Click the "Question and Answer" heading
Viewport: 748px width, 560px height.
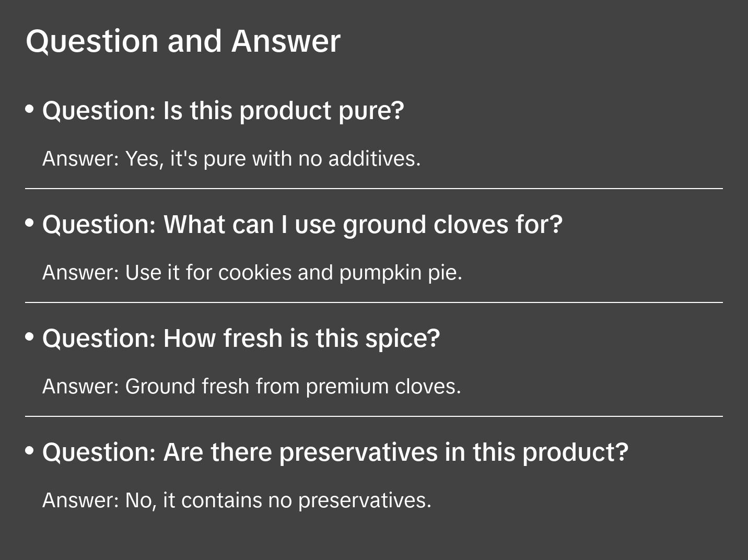[183, 41]
